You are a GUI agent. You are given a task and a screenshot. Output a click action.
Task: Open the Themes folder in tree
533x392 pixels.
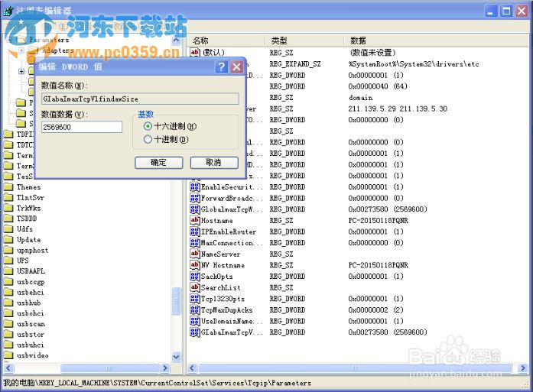pyautogui.click(x=28, y=186)
